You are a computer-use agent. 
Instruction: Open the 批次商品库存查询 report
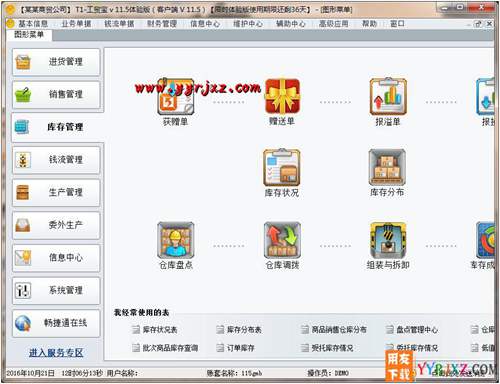click(165, 348)
